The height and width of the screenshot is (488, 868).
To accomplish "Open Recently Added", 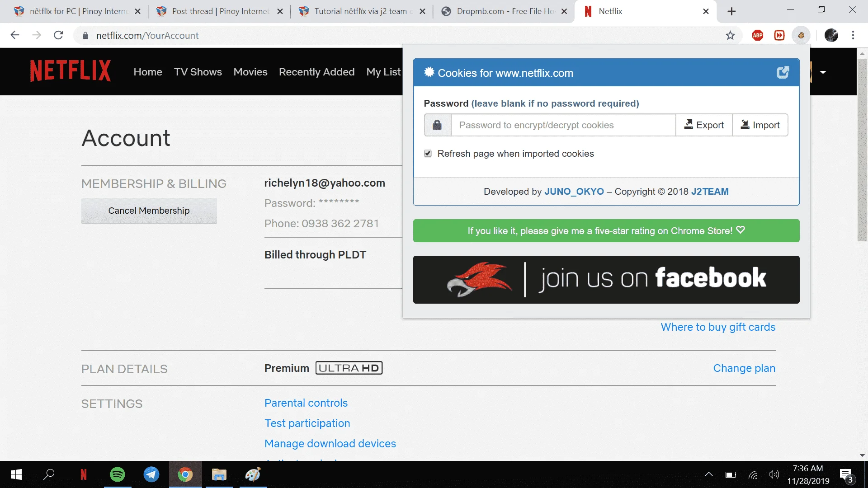I will (316, 72).
